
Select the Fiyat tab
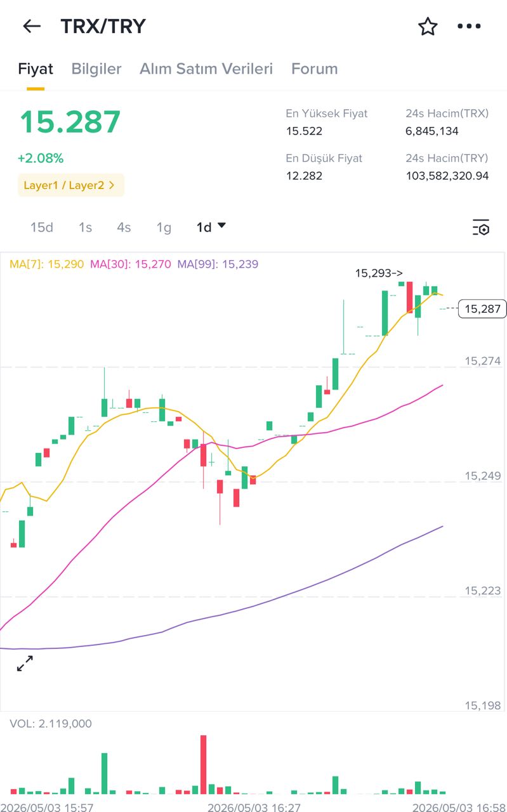36,69
